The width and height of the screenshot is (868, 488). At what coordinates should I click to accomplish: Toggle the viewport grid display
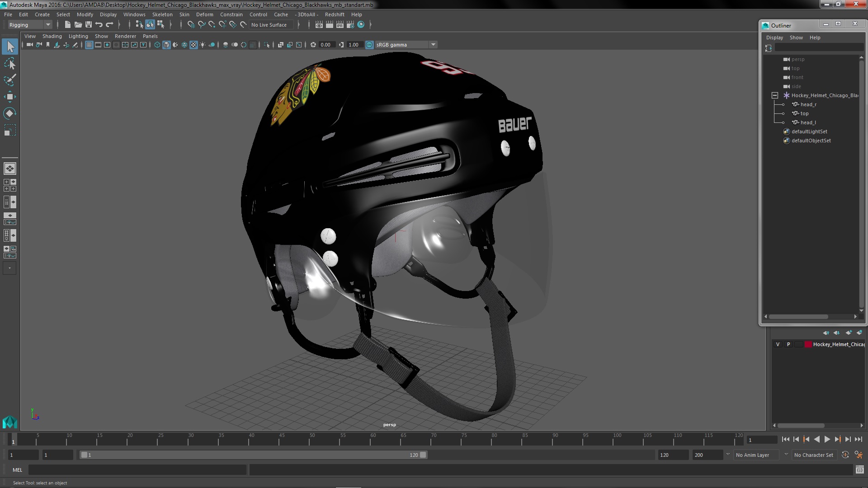(x=89, y=45)
